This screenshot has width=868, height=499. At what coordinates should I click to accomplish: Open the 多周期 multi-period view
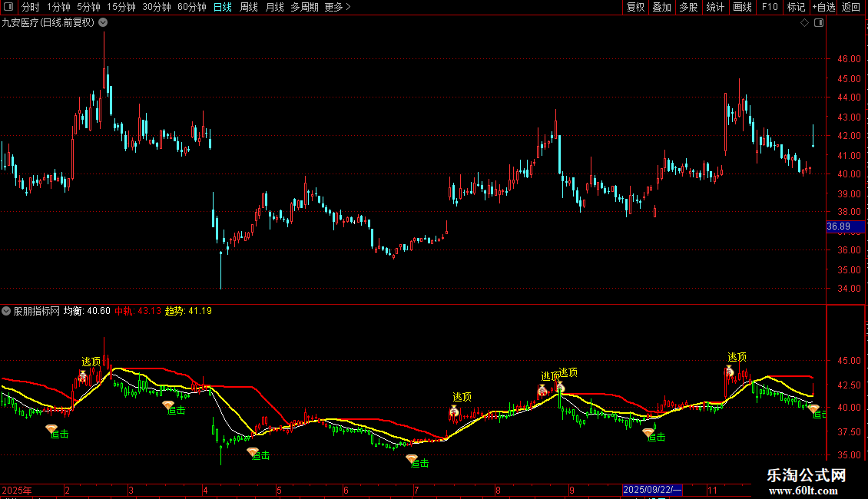point(304,7)
